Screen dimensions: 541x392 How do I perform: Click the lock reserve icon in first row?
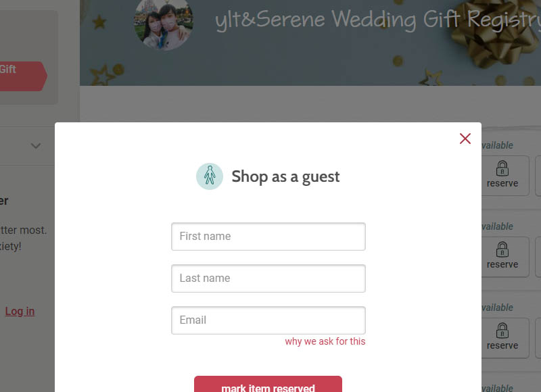pos(502,175)
